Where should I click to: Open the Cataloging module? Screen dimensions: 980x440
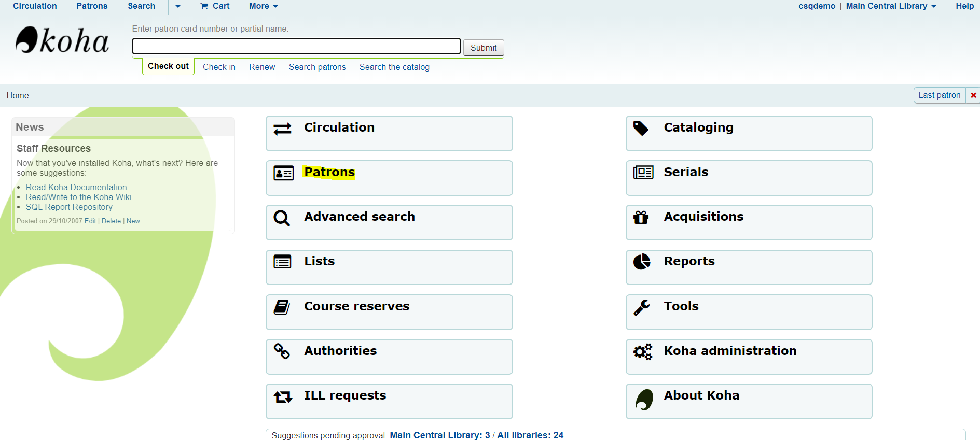[x=749, y=133]
